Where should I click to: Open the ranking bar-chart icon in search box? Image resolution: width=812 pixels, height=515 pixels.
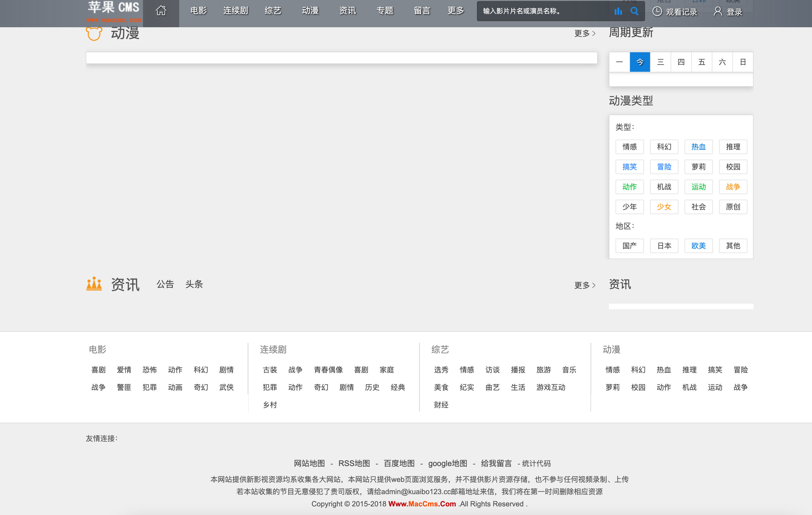[618, 11]
